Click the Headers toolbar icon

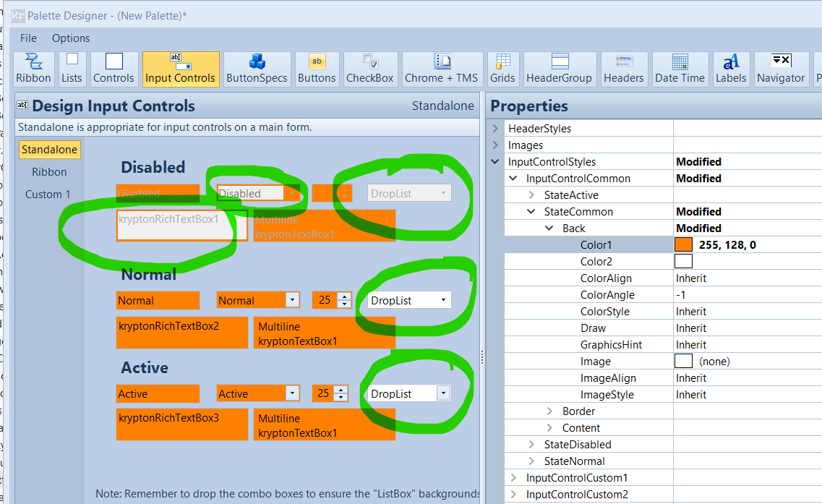point(623,69)
